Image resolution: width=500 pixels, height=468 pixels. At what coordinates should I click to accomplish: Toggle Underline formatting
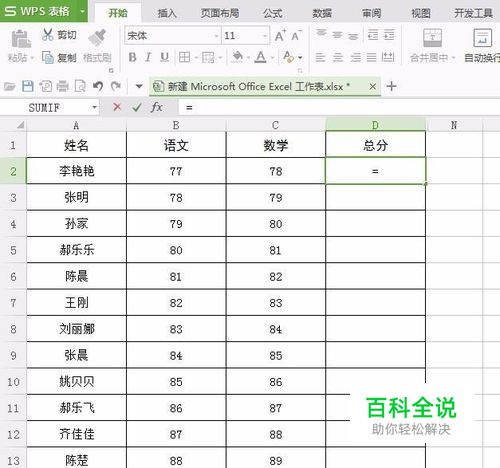[x=164, y=57]
